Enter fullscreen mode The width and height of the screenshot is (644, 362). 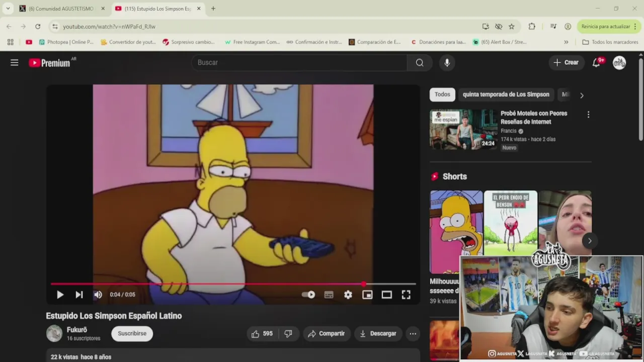(x=406, y=295)
